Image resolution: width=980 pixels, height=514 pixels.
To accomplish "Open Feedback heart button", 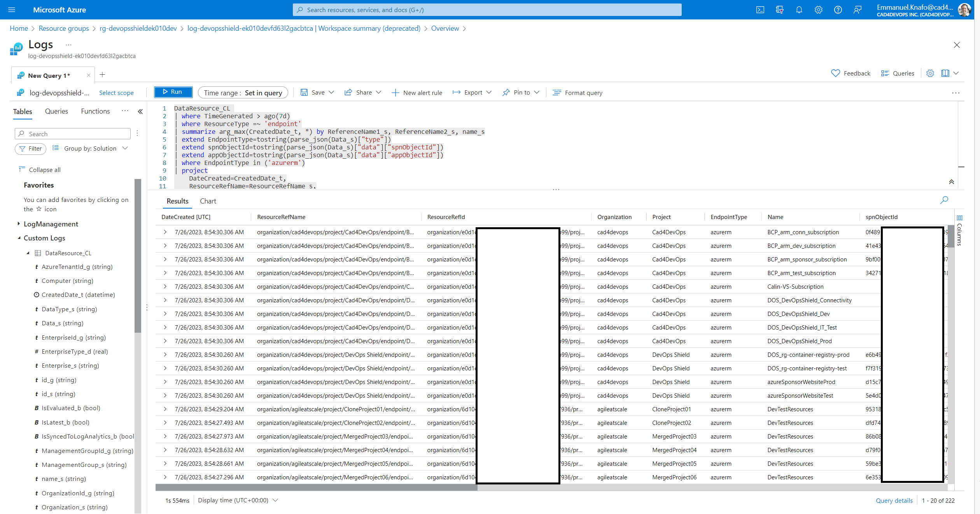I will pos(850,73).
